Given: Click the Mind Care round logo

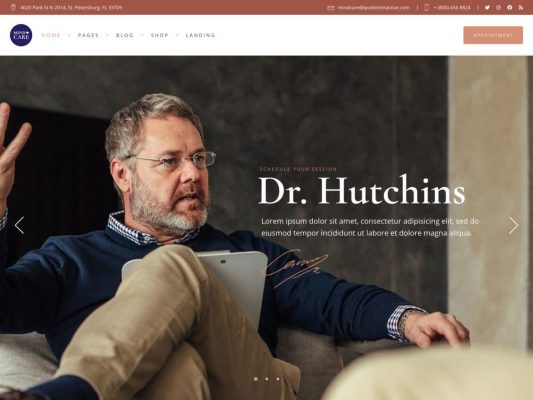Looking at the screenshot, I should click(21, 35).
